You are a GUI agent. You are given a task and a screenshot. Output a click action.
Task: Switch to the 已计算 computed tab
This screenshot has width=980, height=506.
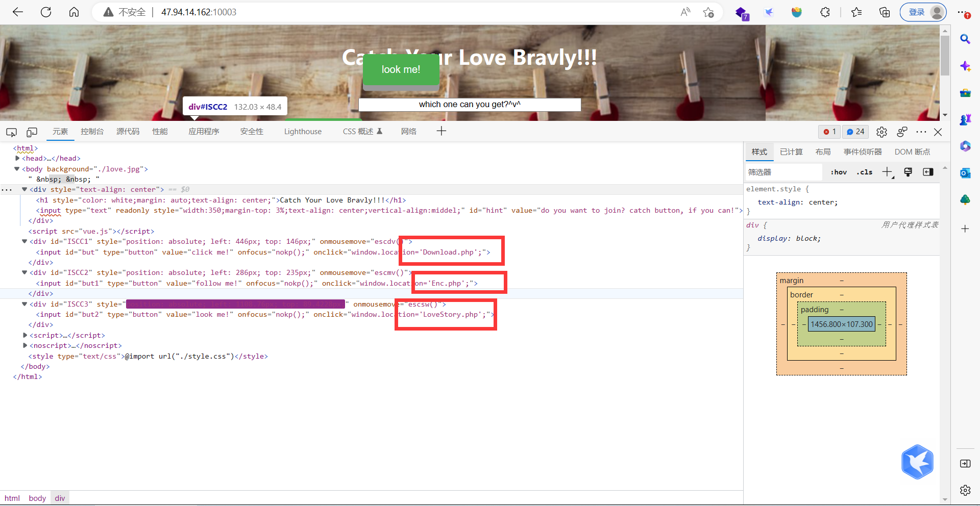[x=791, y=152]
